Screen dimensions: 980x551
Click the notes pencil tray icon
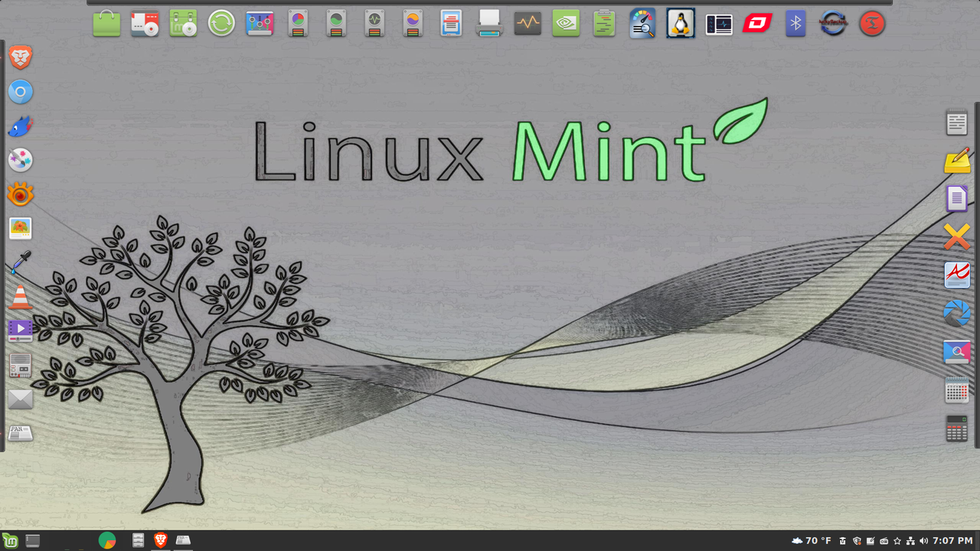(x=871, y=541)
